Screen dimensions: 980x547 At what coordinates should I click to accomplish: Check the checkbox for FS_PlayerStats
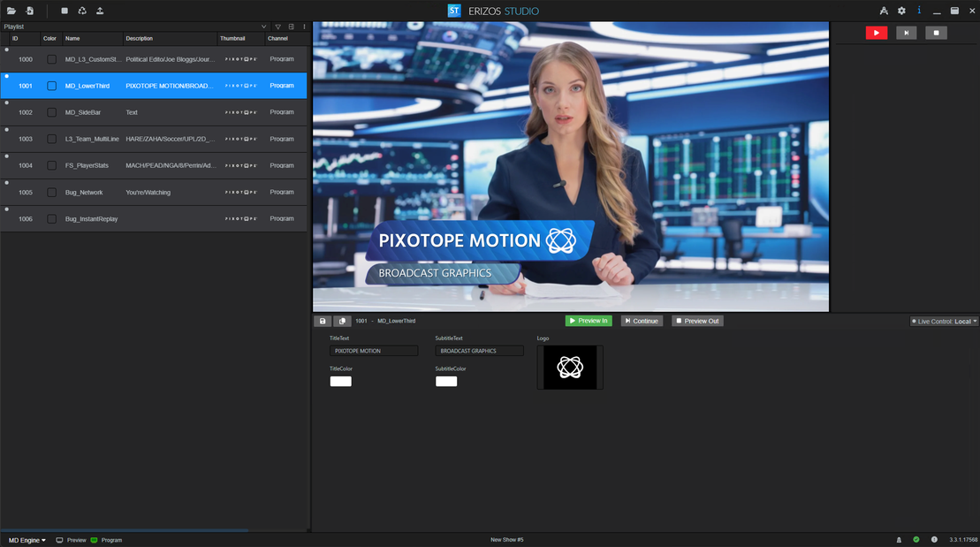(x=49, y=165)
